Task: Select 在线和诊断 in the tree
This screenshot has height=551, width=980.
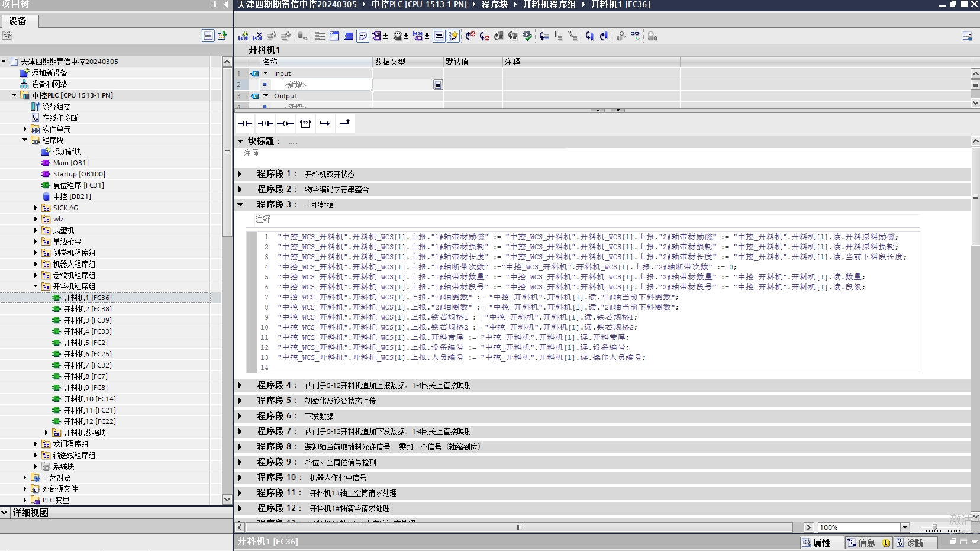Action: coord(60,118)
